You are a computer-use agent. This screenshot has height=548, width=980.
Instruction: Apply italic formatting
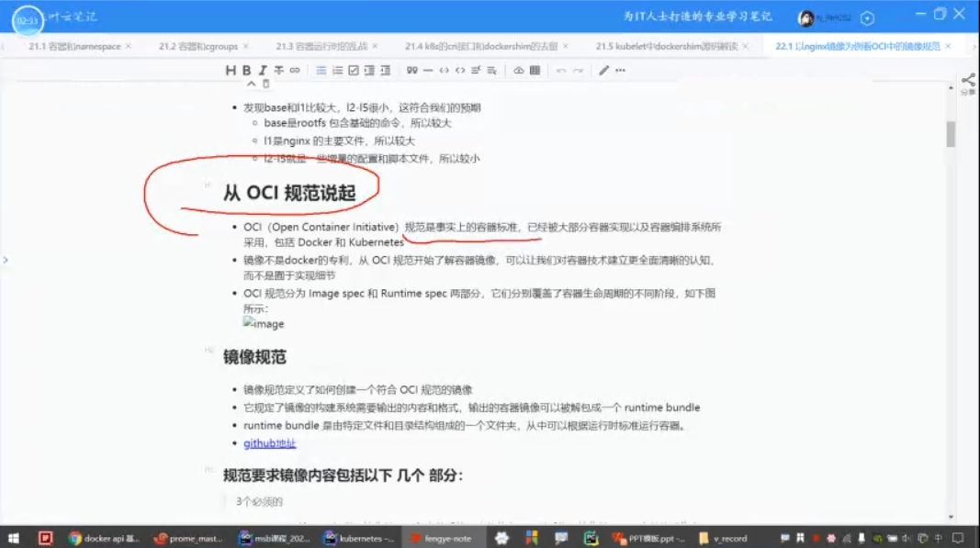click(x=263, y=69)
